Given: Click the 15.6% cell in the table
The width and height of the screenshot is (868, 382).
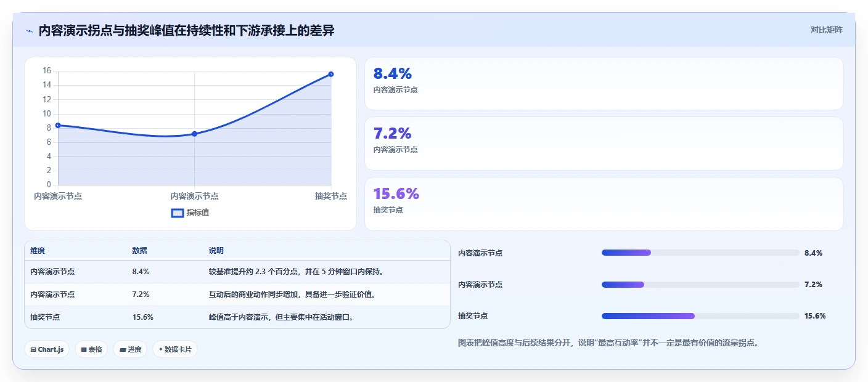Looking at the screenshot, I should coord(142,317).
